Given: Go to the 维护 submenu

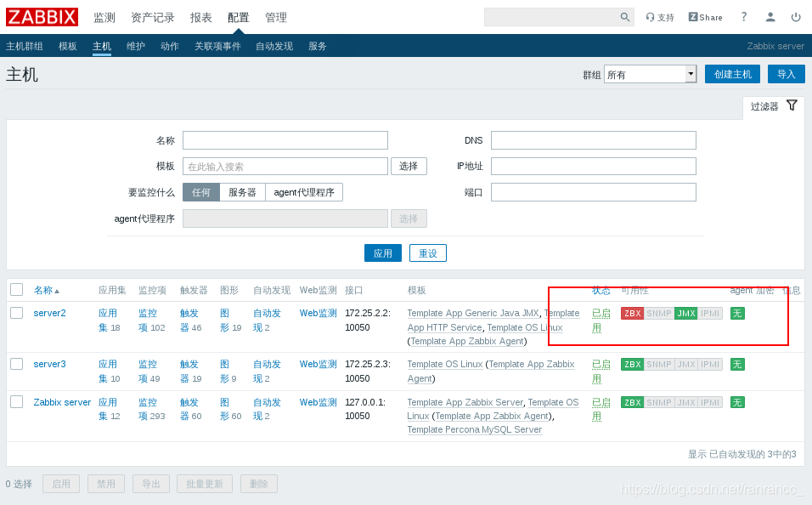Looking at the screenshot, I should 136,46.
